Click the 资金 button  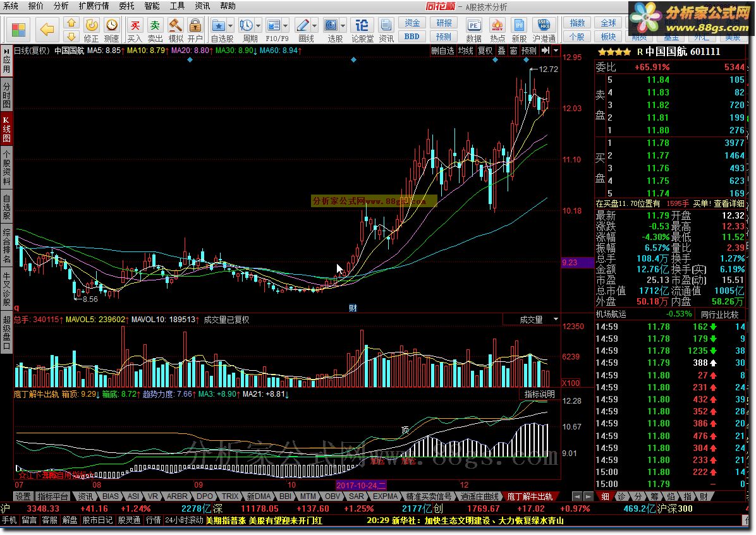tap(412, 23)
